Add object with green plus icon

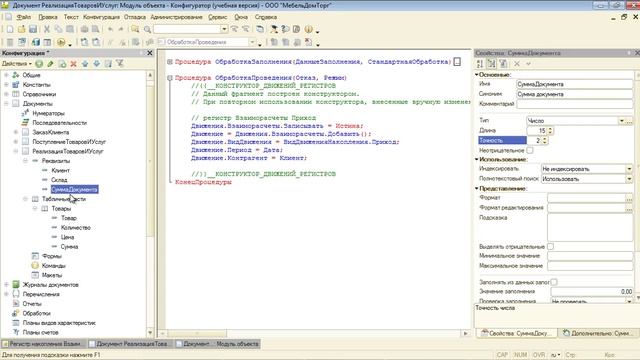[39, 64]
